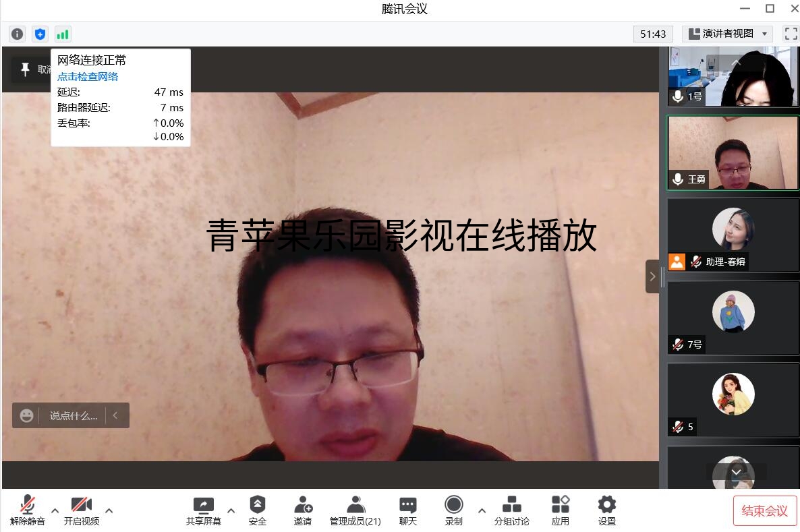This screenshot has width=800, height=532.
Task: Click the meeting timer 51:43
Action: coord(652,34)
